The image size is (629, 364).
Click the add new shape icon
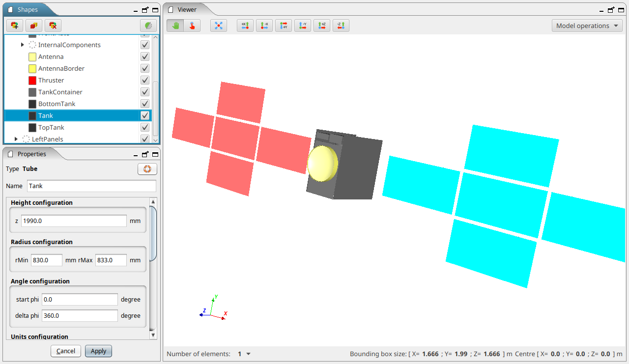14,25
